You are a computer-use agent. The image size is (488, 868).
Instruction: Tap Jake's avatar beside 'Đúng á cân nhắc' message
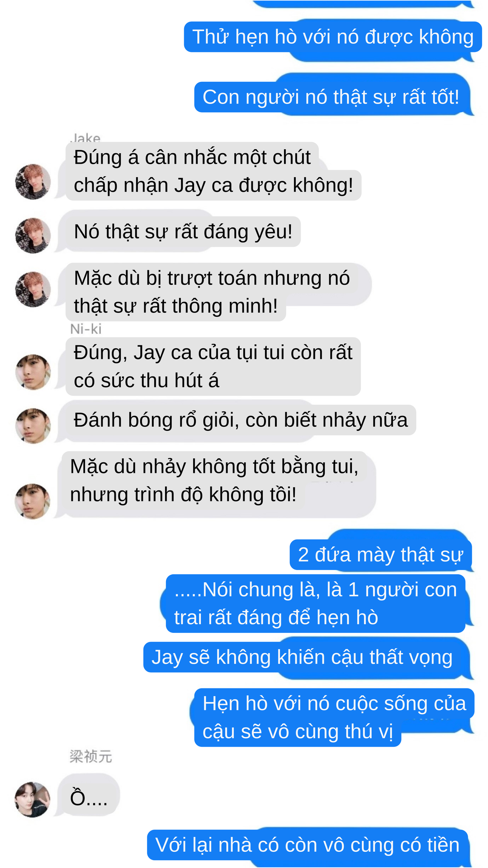(x=33, y=182)
